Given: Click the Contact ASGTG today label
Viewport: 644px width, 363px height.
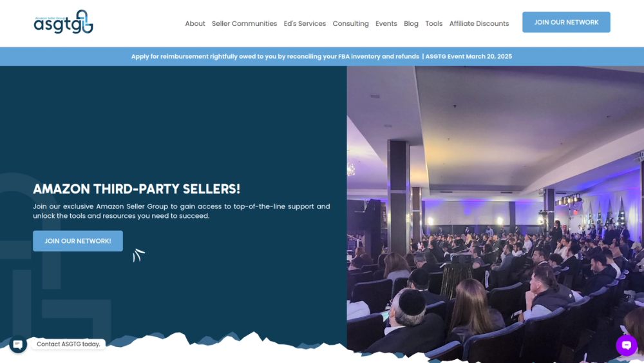Looking at the screenshot, I should click(69, 344).
